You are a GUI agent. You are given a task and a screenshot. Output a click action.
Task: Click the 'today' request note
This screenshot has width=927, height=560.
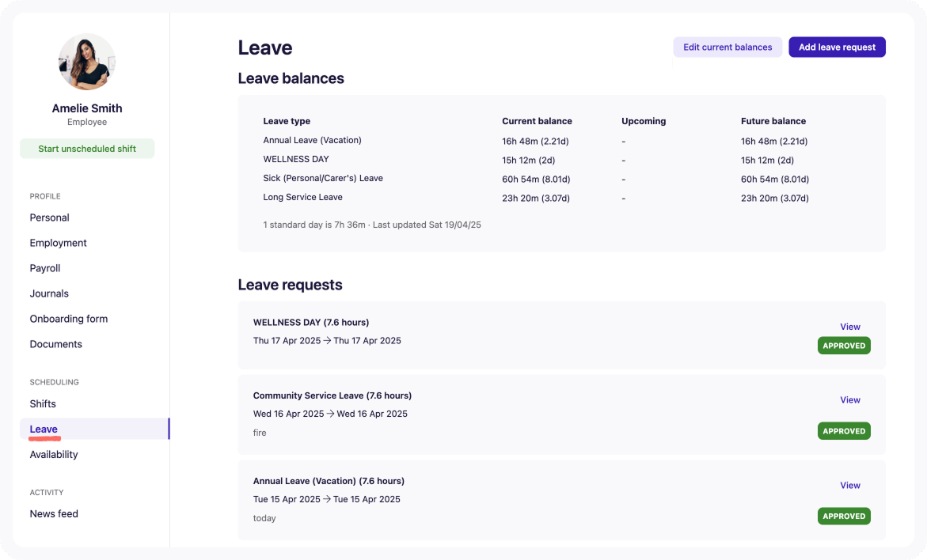(264, 518)
